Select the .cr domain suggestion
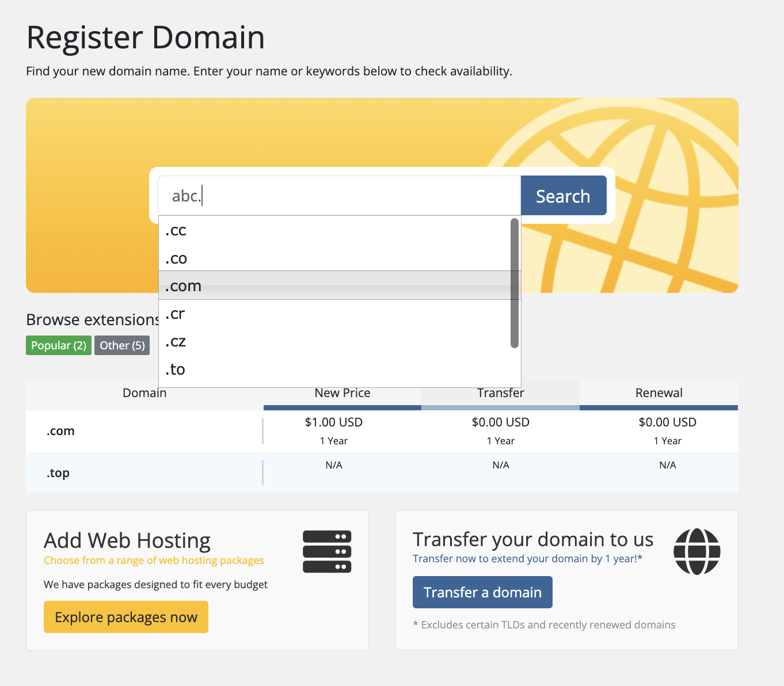The width and height of the screenshot is (784, 686). pyautogui.click(x=334, y=314)
